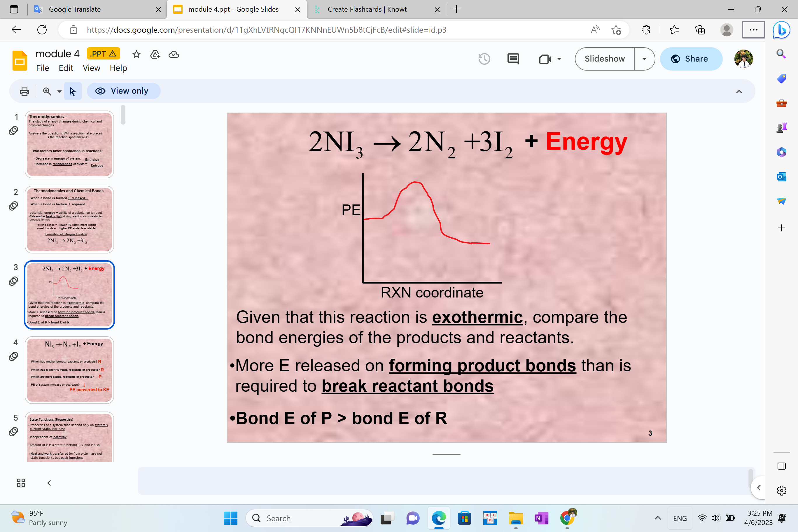Viewport: 798px width, 532px height.
Task: Collapse the filmstrip panel arrow
Action: 49,482
